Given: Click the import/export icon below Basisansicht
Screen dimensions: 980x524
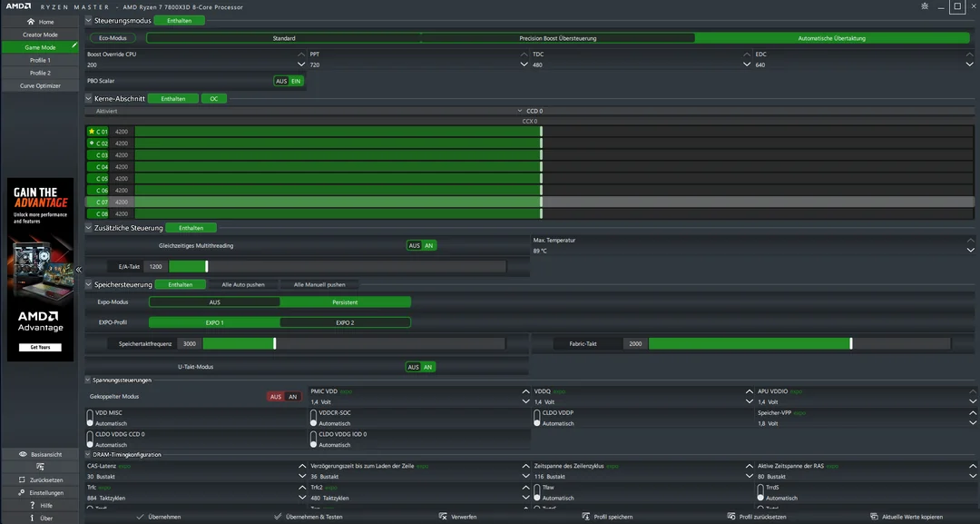Looking at the screenshot, I should [40, 467].
